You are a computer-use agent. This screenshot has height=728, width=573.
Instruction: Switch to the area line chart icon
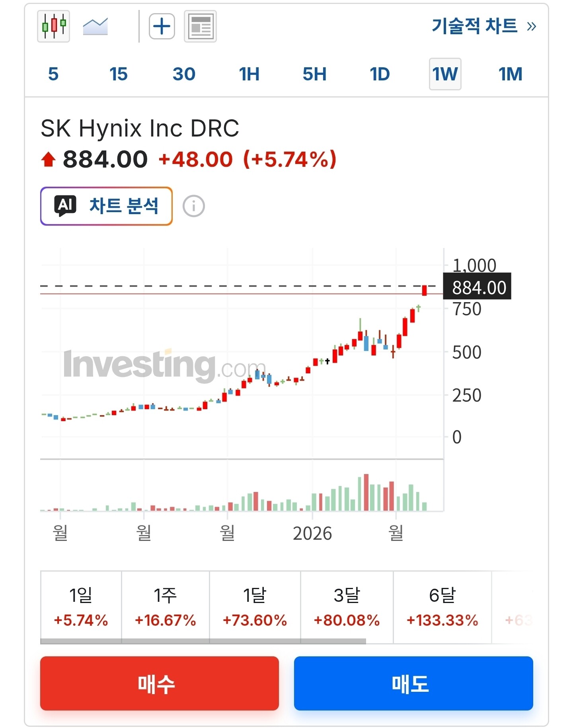[x=95, y=27]
